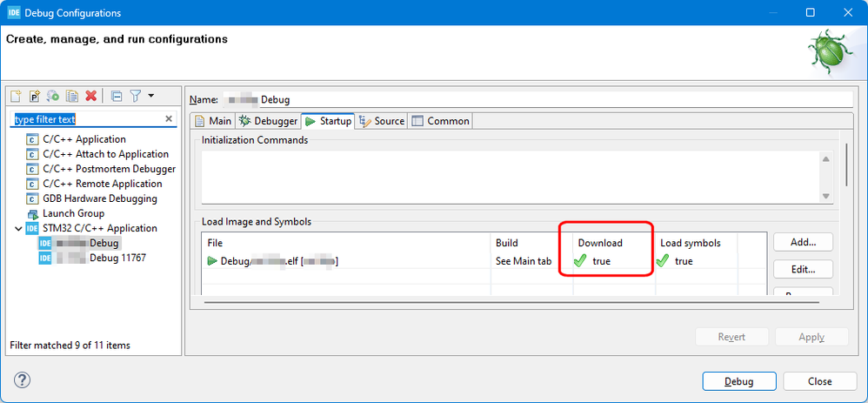Click the Initialization Commands scroll-up arrow
Image resolution: width=868 pixels, height=403 pixels.
tap(826, 159)
